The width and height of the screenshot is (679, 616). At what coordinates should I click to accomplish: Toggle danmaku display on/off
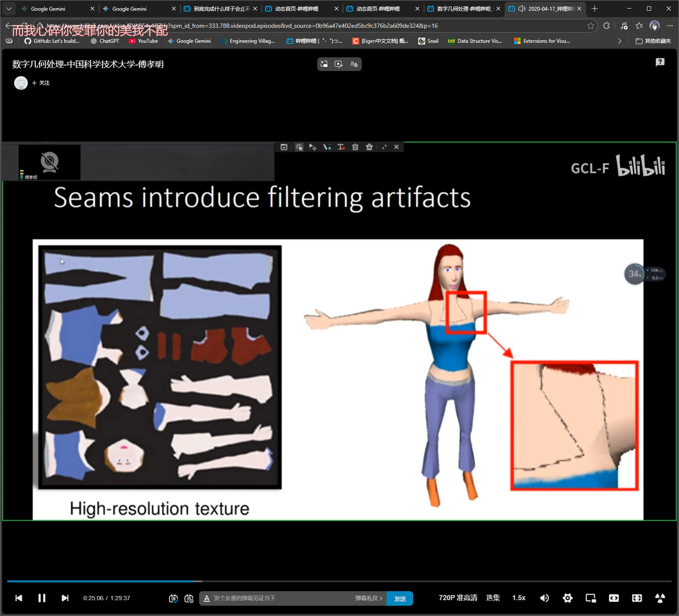(x=173, y=598)
